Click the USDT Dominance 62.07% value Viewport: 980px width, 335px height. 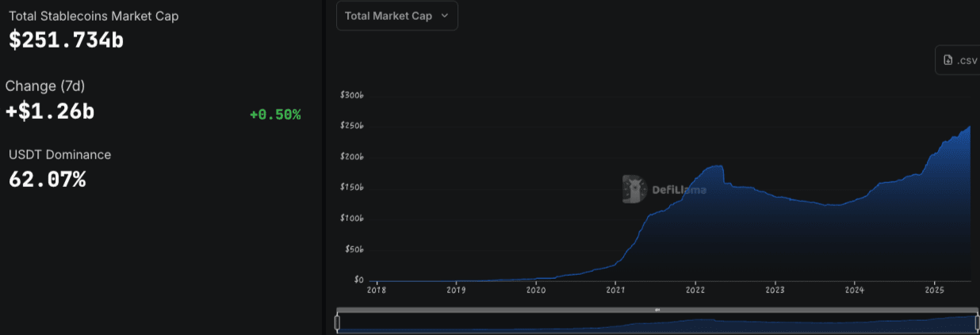point(47,180)
